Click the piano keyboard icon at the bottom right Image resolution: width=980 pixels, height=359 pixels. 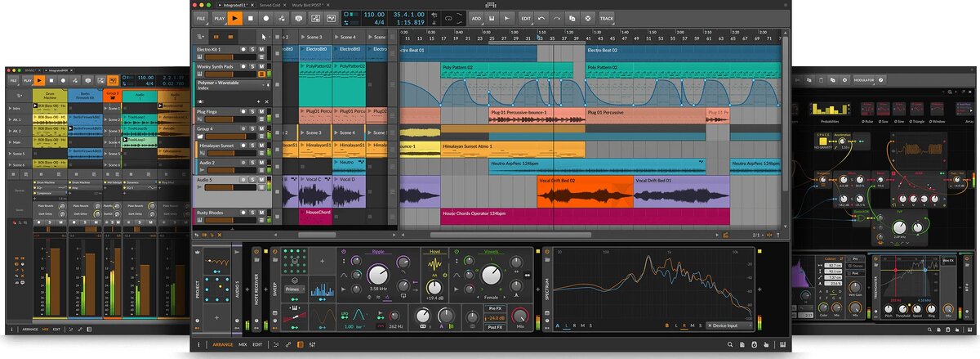pyautogui.click(x=782, y=344)
